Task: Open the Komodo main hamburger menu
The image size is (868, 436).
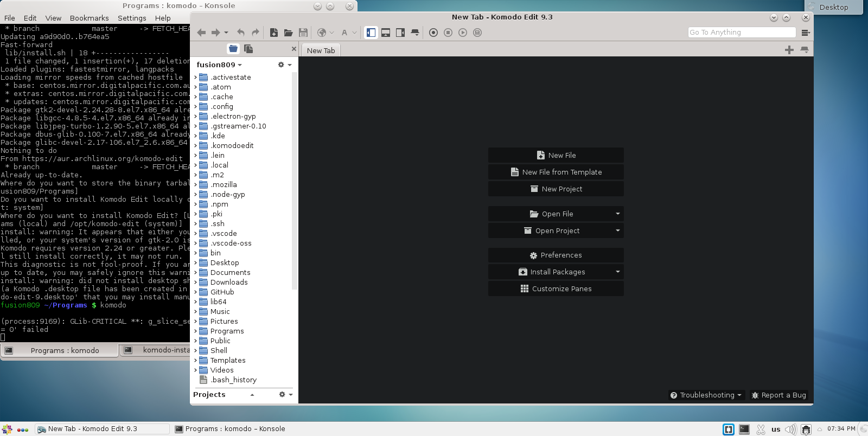Action: click(806, 33)
